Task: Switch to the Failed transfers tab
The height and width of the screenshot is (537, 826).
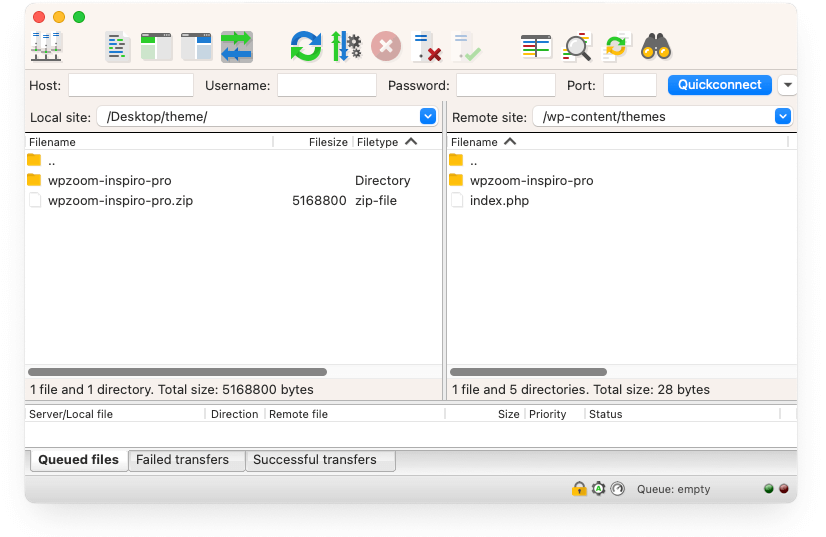Action: click(182, 460)
